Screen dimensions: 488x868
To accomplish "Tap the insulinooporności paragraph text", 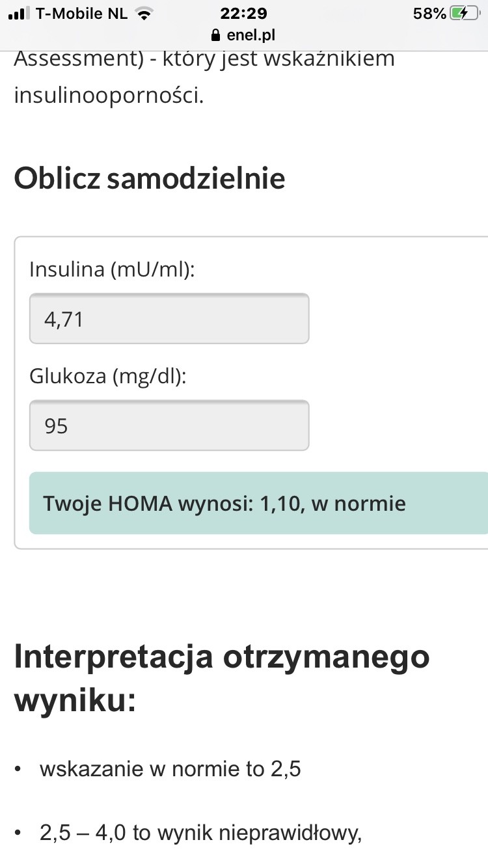I will point(109,96).
